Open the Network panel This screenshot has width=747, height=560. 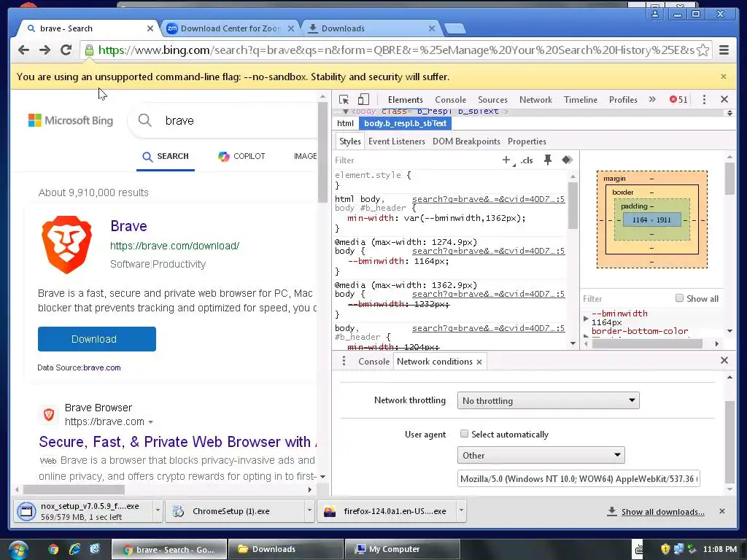point(535,99)
